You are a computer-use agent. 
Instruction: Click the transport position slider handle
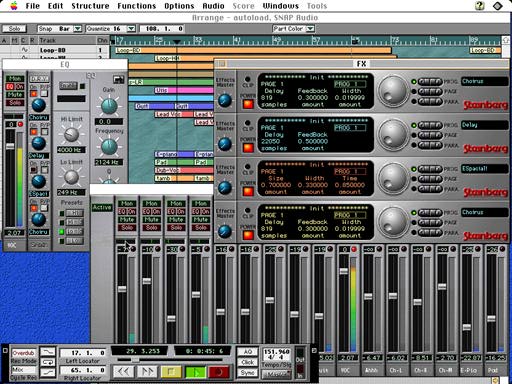pyautogui.click(x=135, y=360)
